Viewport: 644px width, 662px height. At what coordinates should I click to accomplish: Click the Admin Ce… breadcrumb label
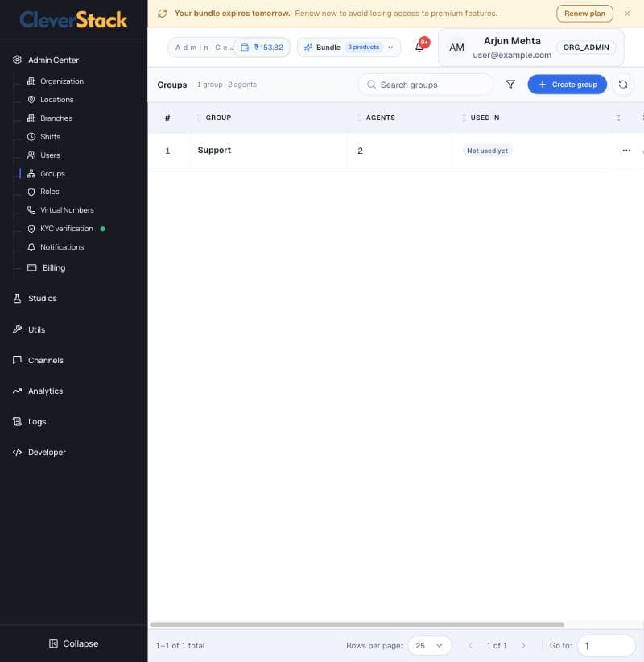(204, 48)
